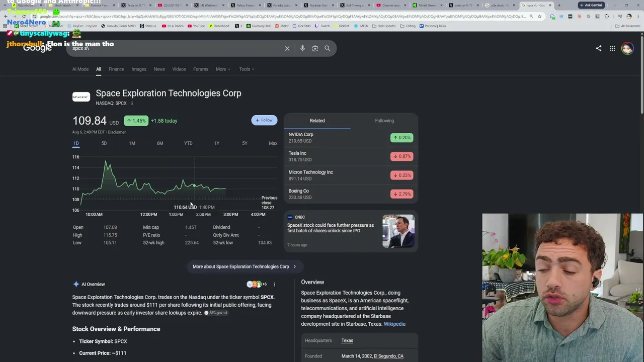Click the SpaceX logo beside company name

coord(81,97)
